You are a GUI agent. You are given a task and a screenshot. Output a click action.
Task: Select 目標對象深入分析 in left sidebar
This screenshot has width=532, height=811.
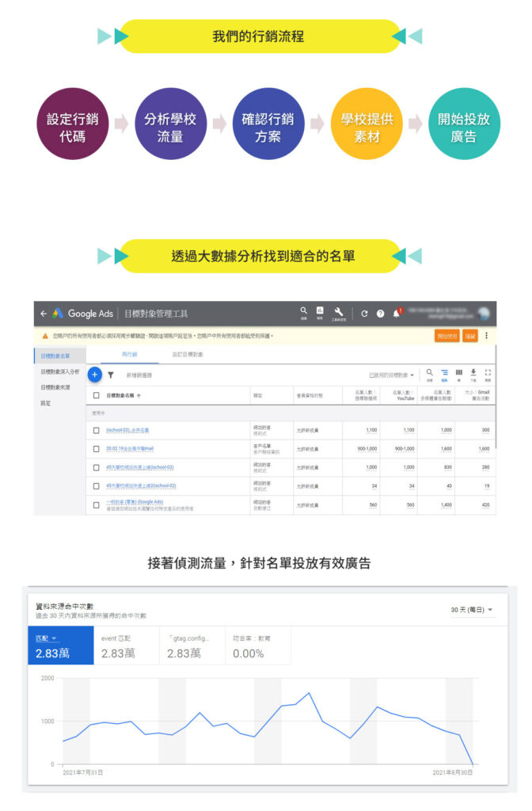tap(60, 371)
